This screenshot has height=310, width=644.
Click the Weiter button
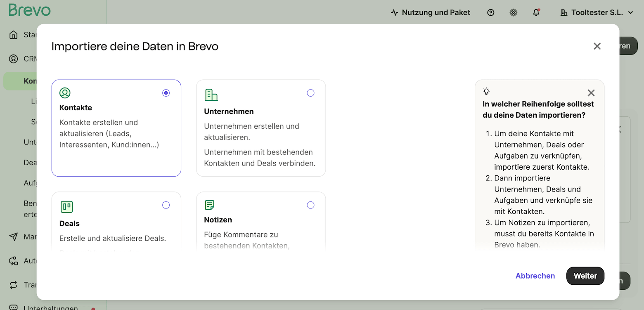585,276
